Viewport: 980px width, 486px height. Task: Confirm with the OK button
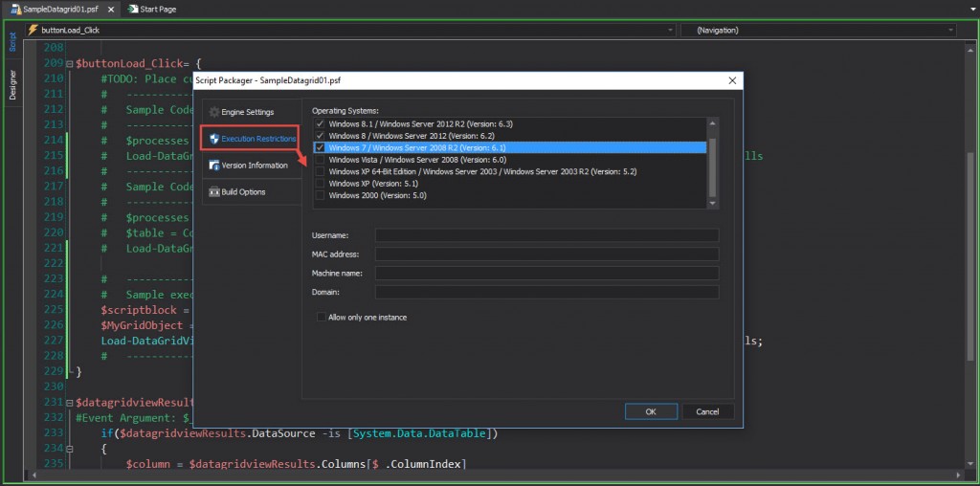tap(651, 411)
